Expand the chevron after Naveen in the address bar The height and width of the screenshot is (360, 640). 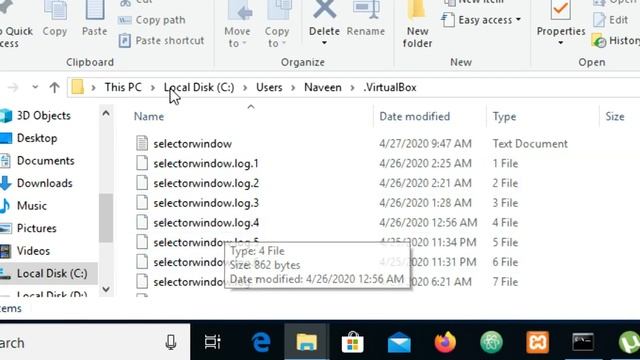pyautogui.click(x=352, y=88)
